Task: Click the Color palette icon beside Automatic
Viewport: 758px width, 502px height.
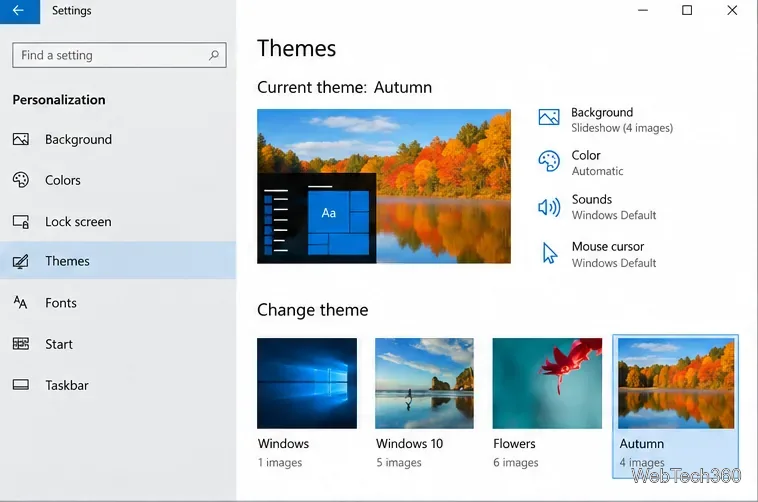Action: pyautogui.click(x=549, y=161)
